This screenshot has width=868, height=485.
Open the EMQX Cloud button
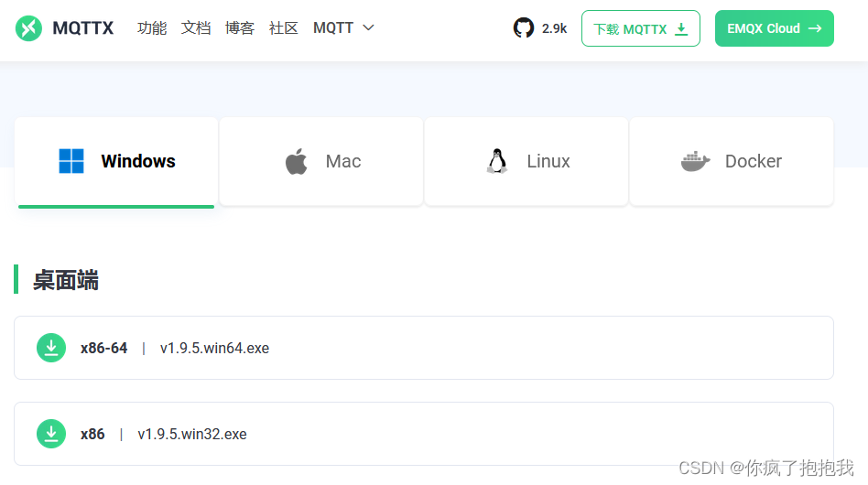tap(774, 28)
